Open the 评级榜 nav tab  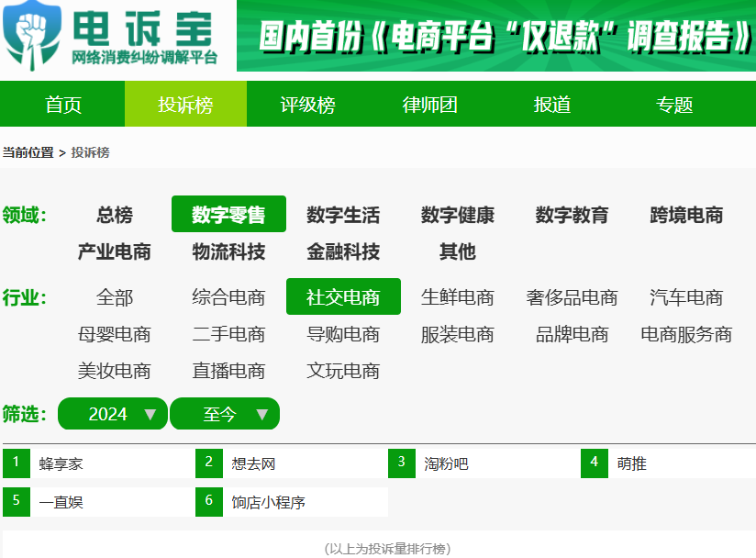coord(307,105)
